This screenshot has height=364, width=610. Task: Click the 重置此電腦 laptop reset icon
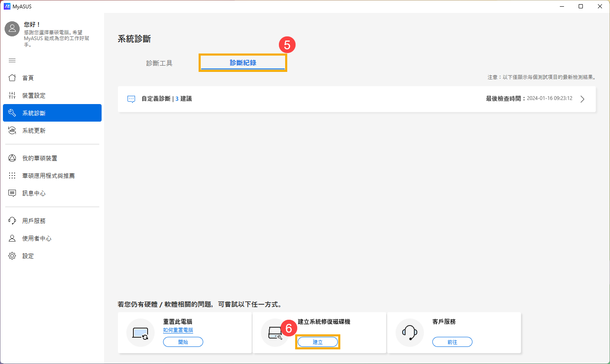tap(140, 333)
